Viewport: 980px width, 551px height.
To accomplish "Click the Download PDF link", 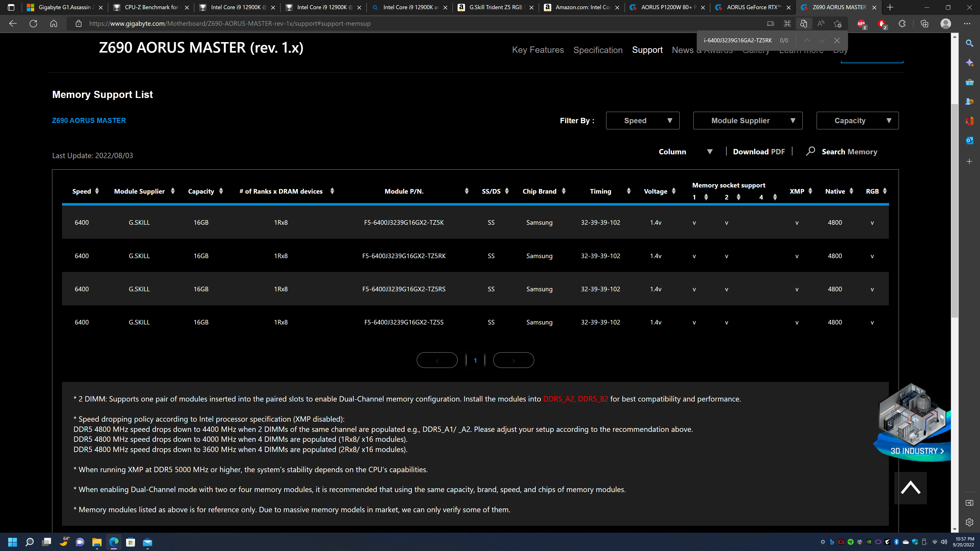I will point(758,152).
